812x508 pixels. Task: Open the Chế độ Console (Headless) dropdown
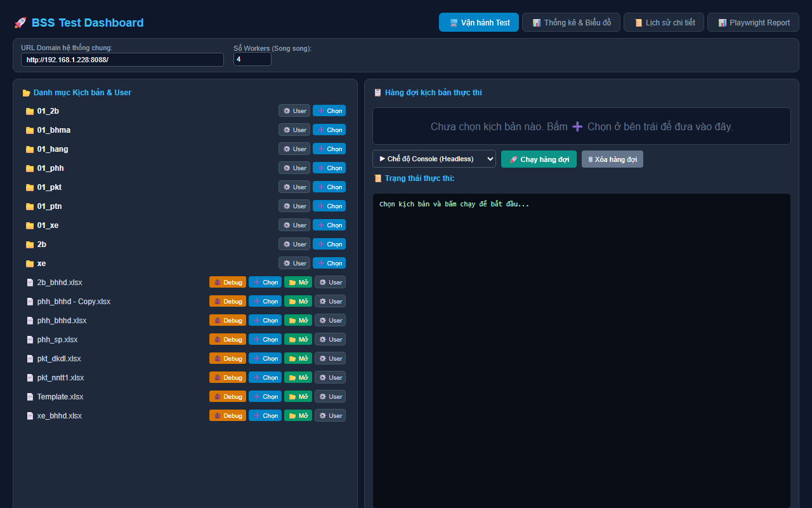coord(434,159)
